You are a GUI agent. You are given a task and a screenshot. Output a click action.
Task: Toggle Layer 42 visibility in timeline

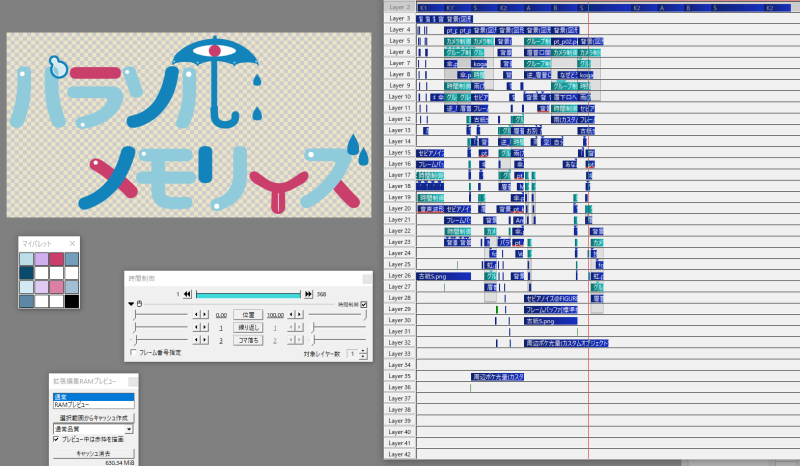tap(400, 454)
